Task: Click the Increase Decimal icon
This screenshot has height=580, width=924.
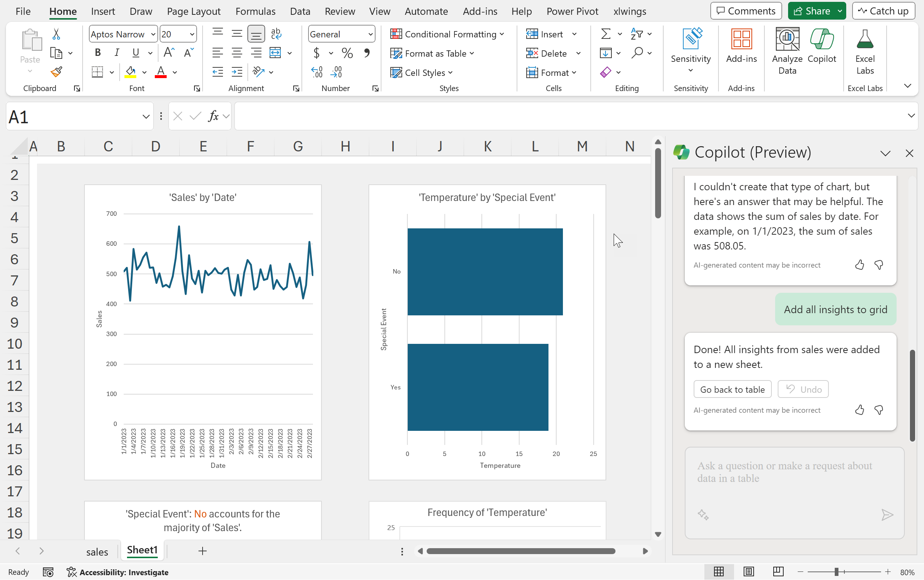Action: pyautogui.click(x=317, y=72)
